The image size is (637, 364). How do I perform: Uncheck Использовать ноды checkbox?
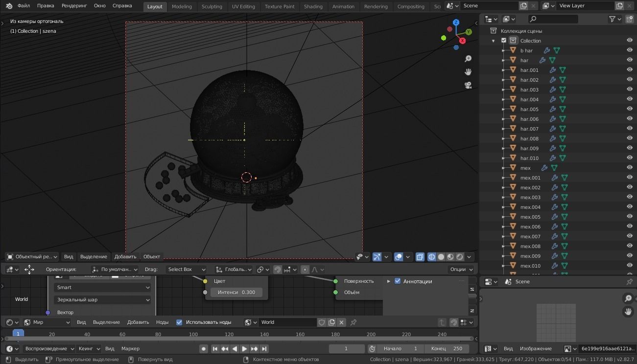(x=179, y=322)
